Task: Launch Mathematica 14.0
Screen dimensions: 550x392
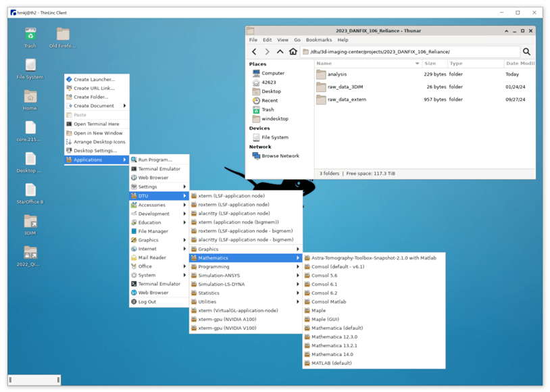Action: click(x=374, y=354)
